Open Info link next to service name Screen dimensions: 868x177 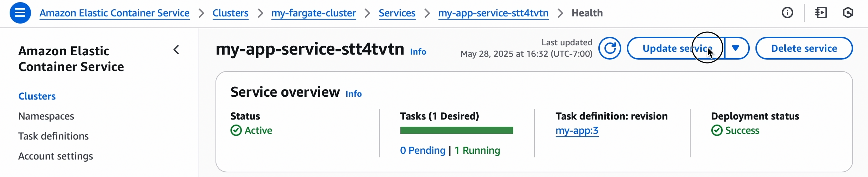click(x=418, y=52)
